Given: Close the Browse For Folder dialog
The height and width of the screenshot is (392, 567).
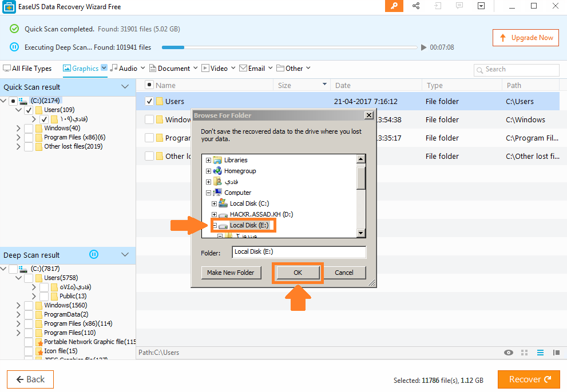Looking at the screenshot, I should tap(369, 115).
